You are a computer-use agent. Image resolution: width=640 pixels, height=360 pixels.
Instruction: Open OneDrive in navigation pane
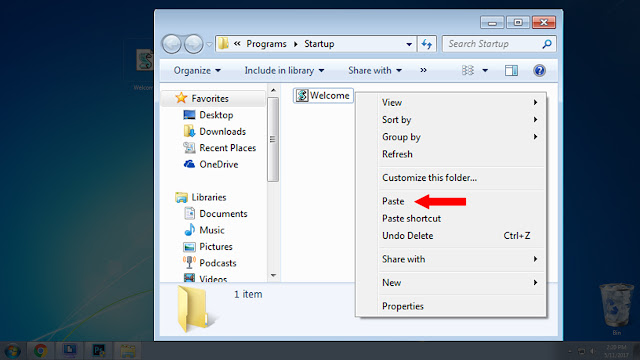click(x=218, y=164)
